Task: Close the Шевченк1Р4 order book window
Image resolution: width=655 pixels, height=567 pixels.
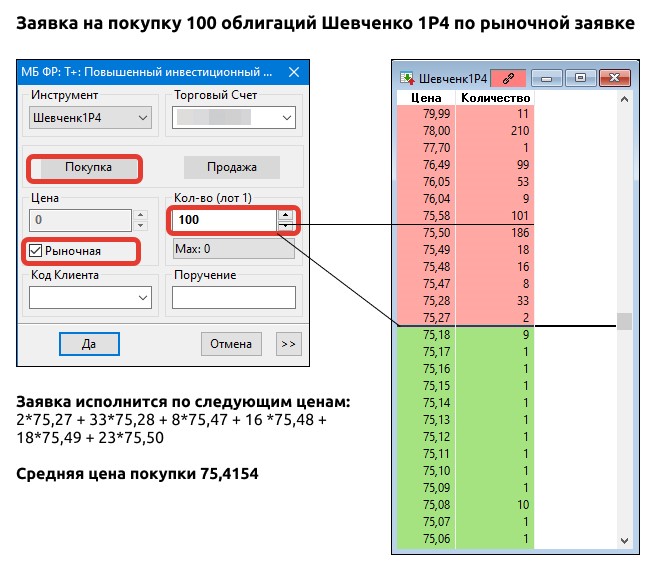Action: (x=615, y=77)
